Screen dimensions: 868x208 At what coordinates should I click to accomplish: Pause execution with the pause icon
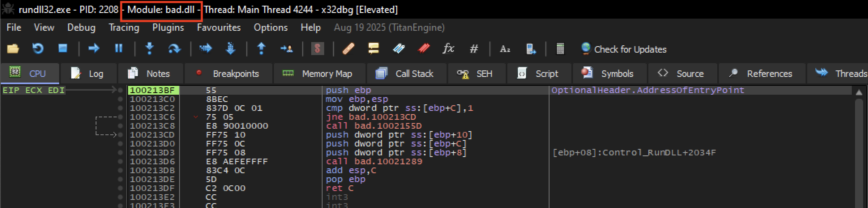click(119, 49)
